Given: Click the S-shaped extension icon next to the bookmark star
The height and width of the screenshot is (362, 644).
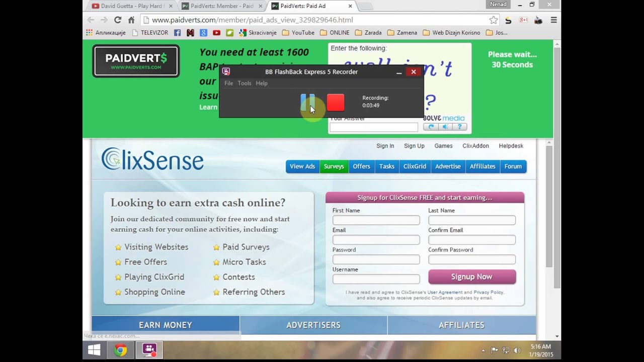Looking at the screenshot, I should tap(508, 20).
